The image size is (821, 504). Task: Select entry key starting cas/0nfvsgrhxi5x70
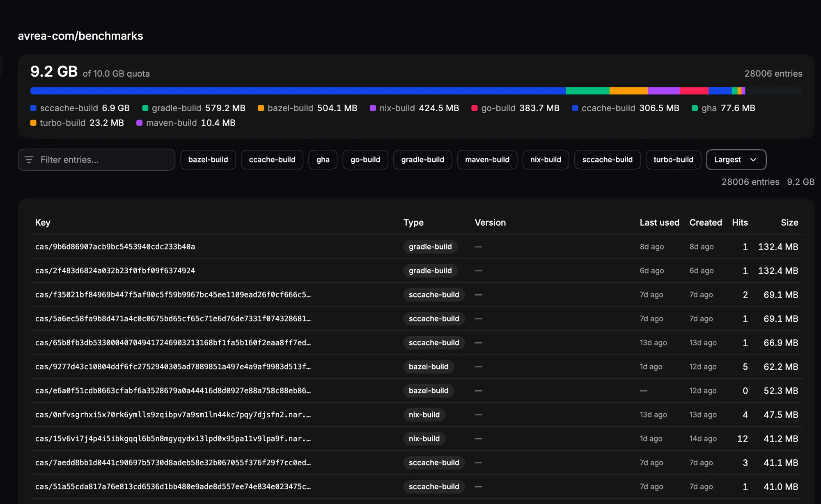(x=173, y=415)
